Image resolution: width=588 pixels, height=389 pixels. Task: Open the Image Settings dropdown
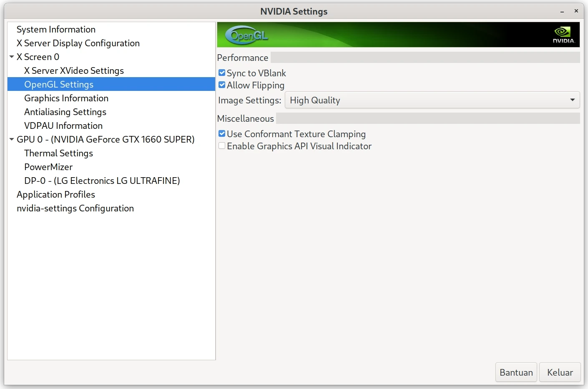[432, 100]
